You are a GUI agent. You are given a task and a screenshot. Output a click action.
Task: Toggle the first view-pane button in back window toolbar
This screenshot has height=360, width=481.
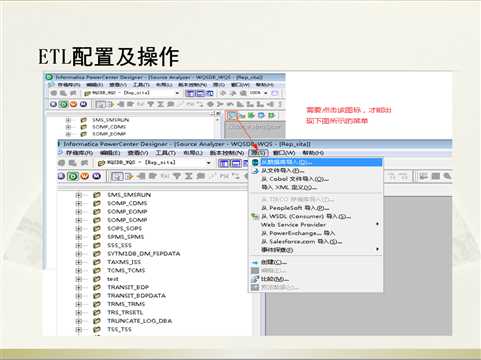(x=190, y=93)
